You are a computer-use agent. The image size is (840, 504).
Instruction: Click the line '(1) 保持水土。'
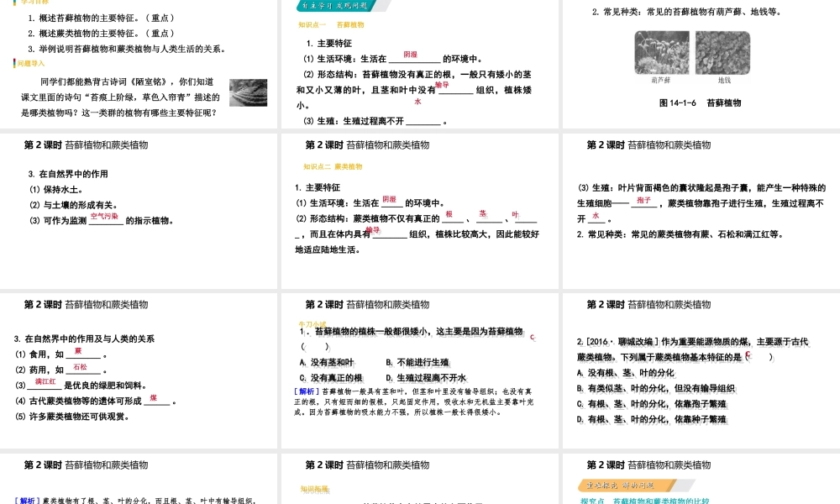point(56,190)
